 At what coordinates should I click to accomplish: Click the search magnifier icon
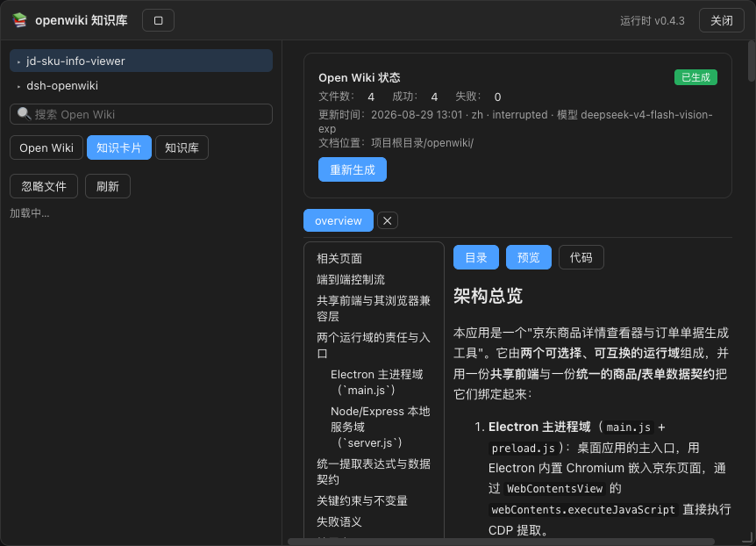(24, 114)
